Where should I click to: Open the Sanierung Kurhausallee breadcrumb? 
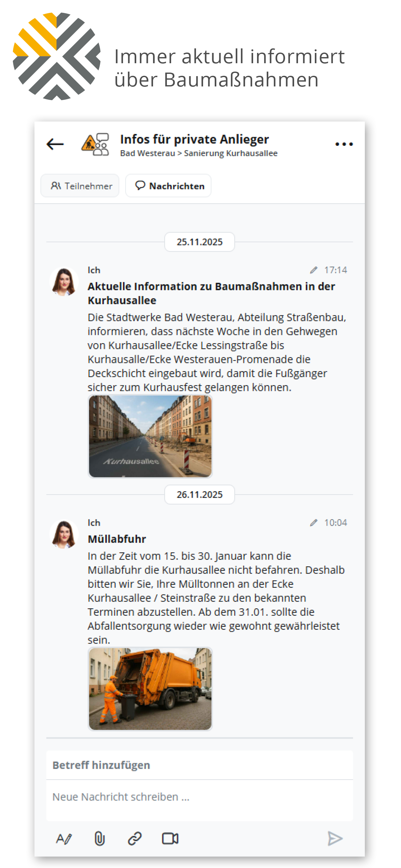pyautogui.click(x=231, y=153)
